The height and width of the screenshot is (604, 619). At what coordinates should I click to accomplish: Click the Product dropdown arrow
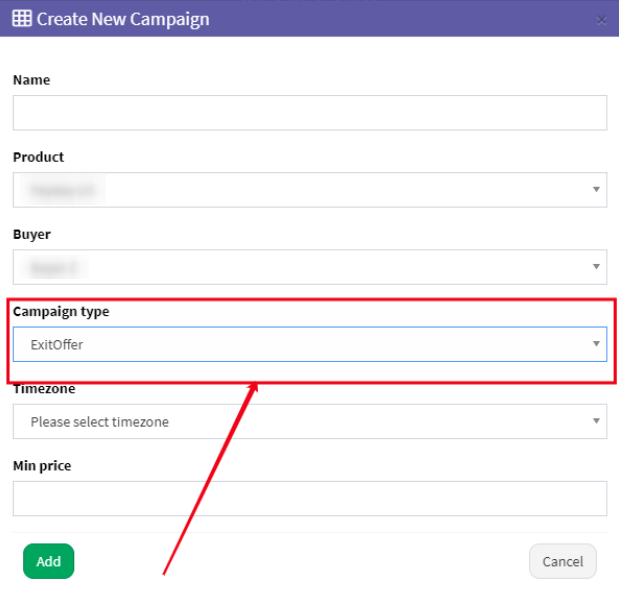coord(596,190)
